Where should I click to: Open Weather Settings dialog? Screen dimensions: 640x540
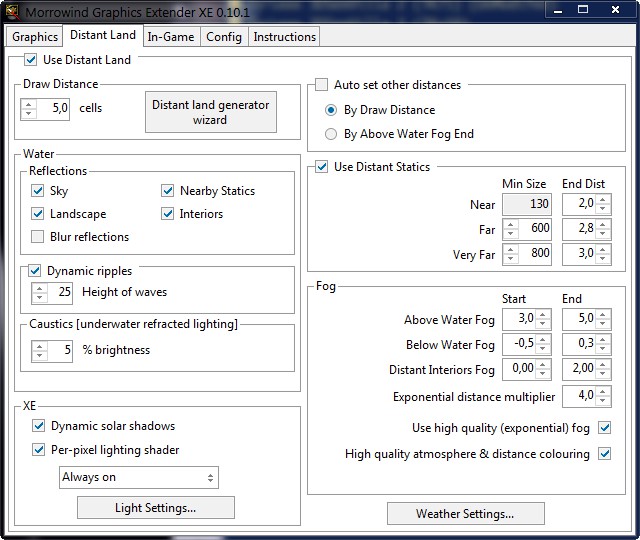click(465, 514)
